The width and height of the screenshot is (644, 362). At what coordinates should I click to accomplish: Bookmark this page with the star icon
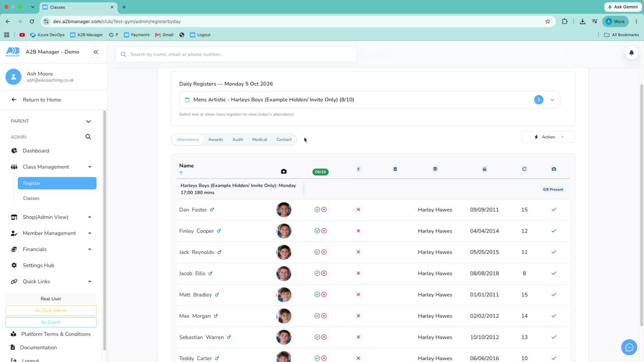click(x=547, y=22)
